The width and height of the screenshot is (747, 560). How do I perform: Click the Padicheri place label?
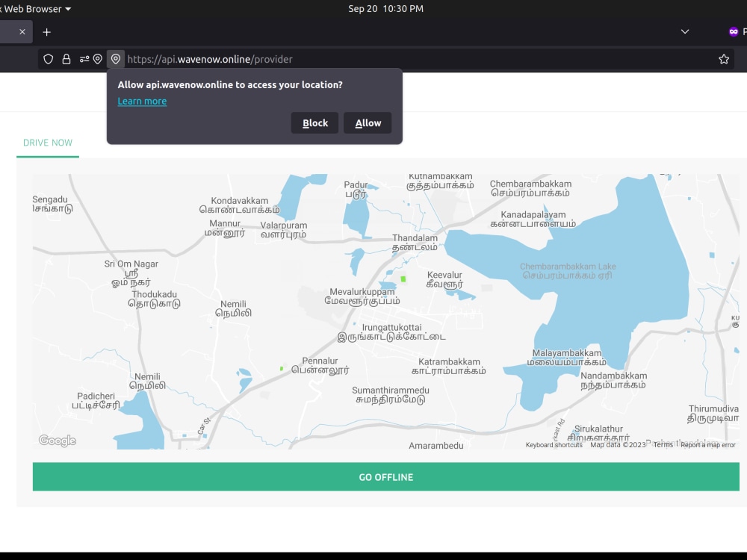[x=96, y=400]
